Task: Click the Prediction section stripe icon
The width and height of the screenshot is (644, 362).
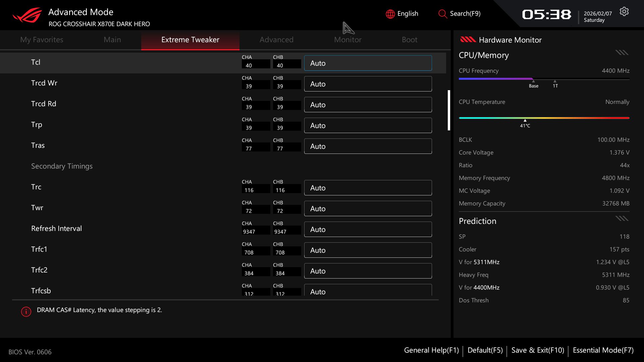Action: [622, 219]
